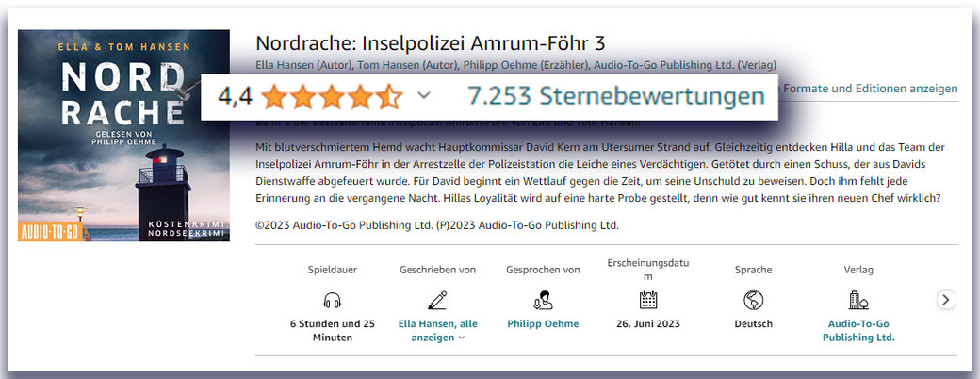Click the pencil Geschrieben von icon
The width and height of the screenshot is (980, 379).
click(437, 300)
